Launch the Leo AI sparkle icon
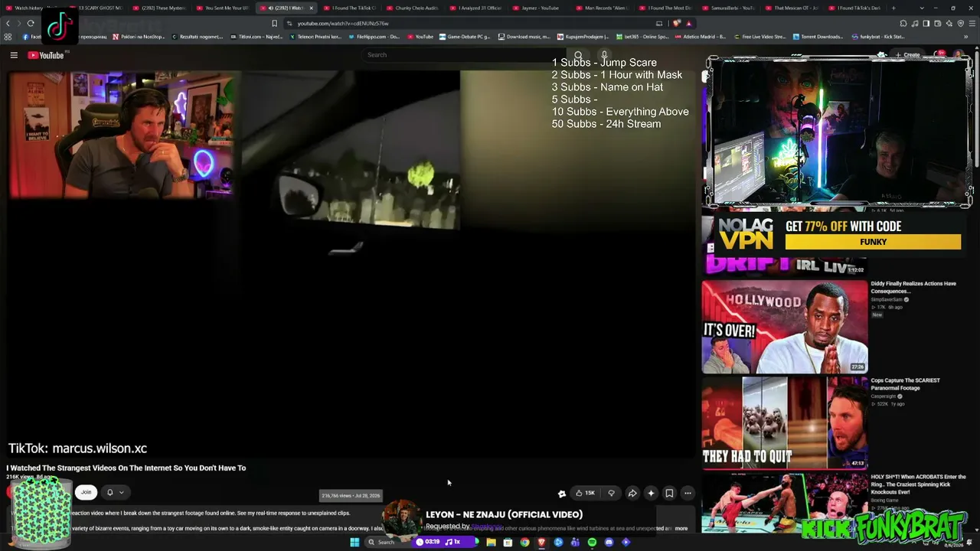This screenshot has height=551, width=980. [x=949, y=23]
